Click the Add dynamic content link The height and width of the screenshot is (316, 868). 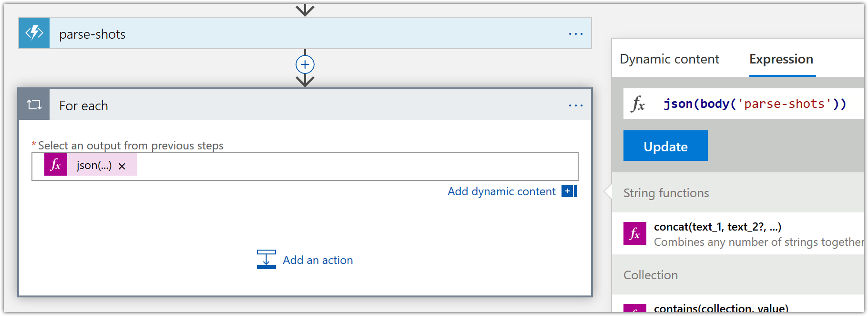click(x=501, y=191)
